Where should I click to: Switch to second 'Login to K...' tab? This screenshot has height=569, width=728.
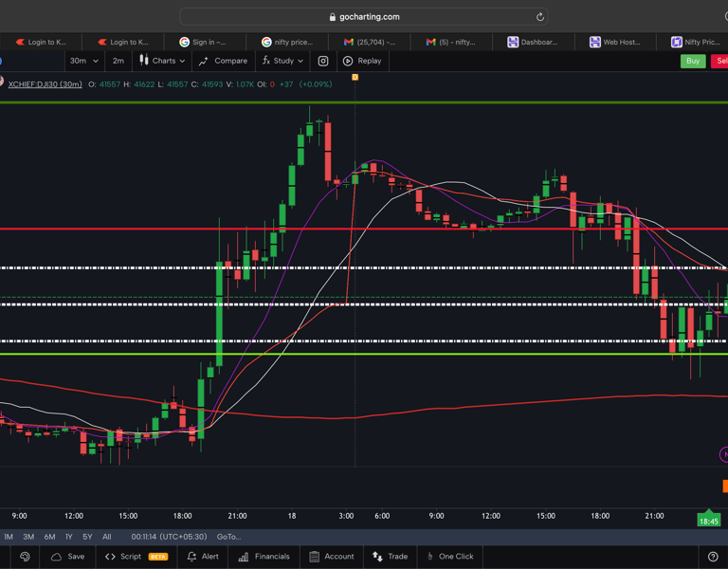pos(123,42)
